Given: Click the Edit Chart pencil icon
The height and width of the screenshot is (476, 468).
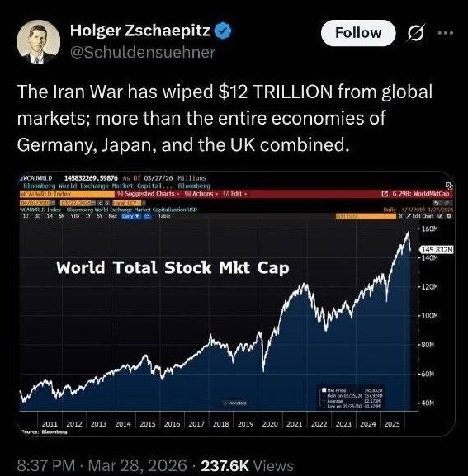Looking at the screenshot, I should coord(409,216).
